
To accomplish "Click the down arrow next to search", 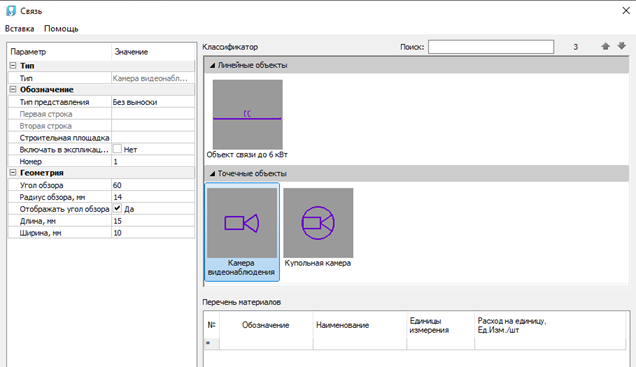I will [x=621, y=46].
